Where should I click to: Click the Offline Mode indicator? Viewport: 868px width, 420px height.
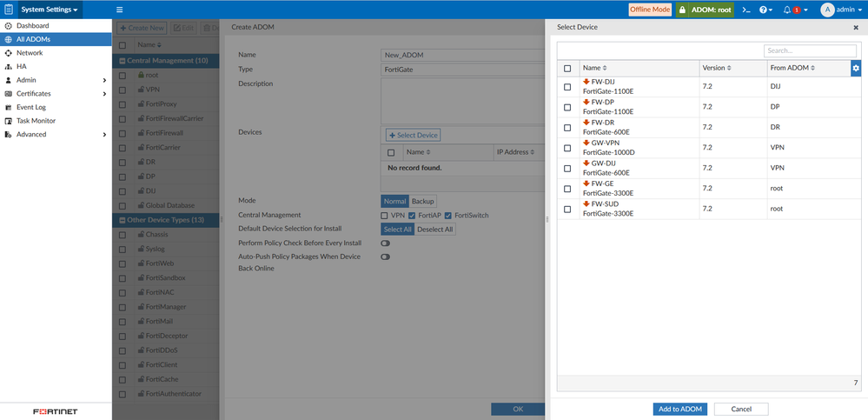tap(650, 10)
